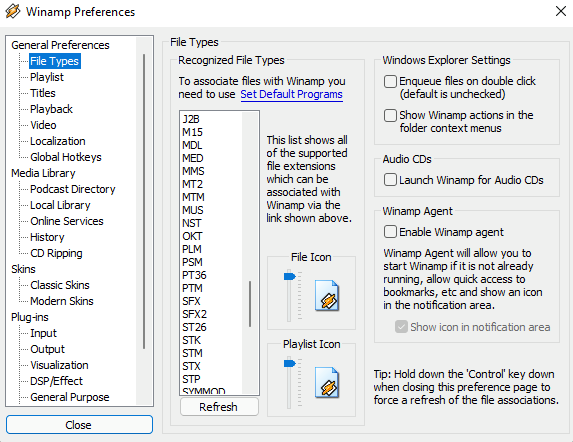Open CD Ripping preferences
Viewport: 573px width, 442px height.
click(56, 253)
